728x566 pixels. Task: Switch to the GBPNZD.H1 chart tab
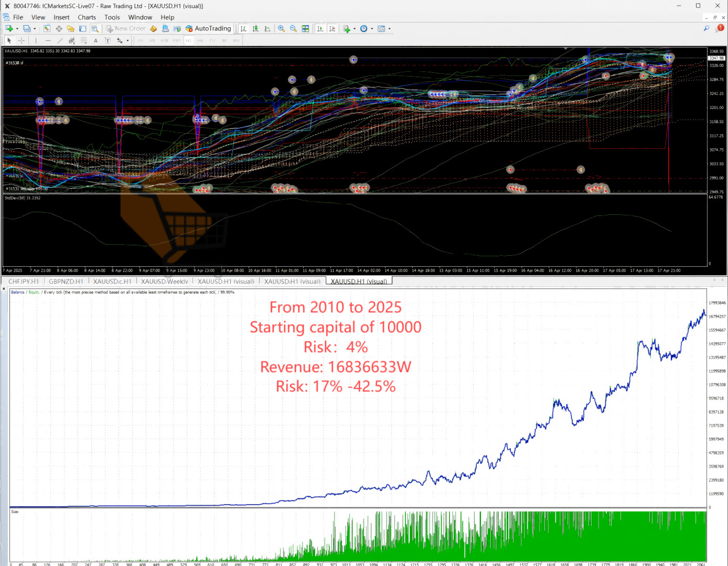click(66, 281)
